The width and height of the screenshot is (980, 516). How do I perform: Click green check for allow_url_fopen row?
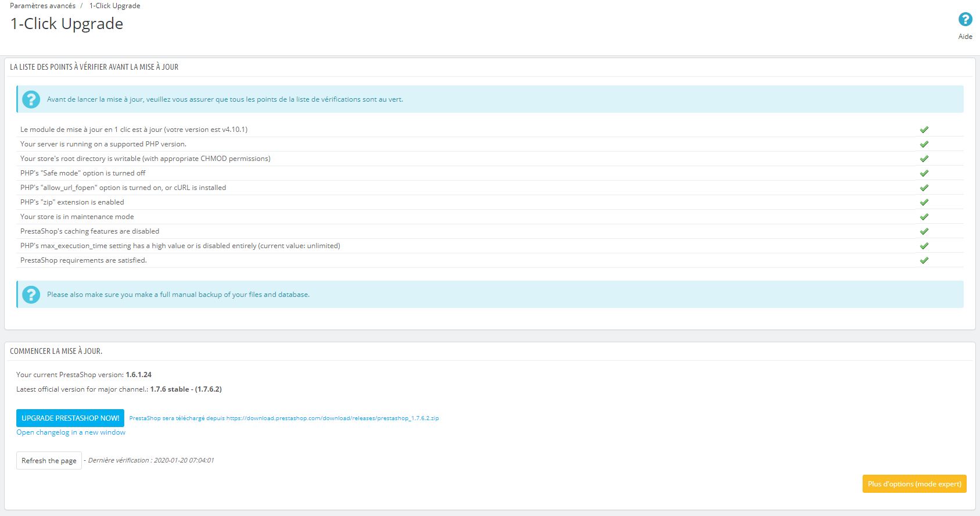coord(924,188)
